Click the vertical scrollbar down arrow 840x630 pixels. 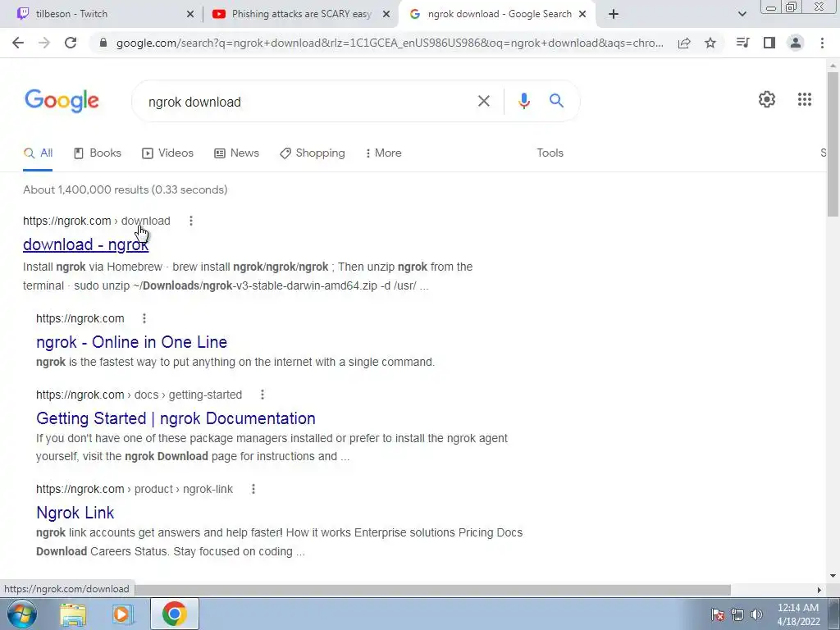833,576
